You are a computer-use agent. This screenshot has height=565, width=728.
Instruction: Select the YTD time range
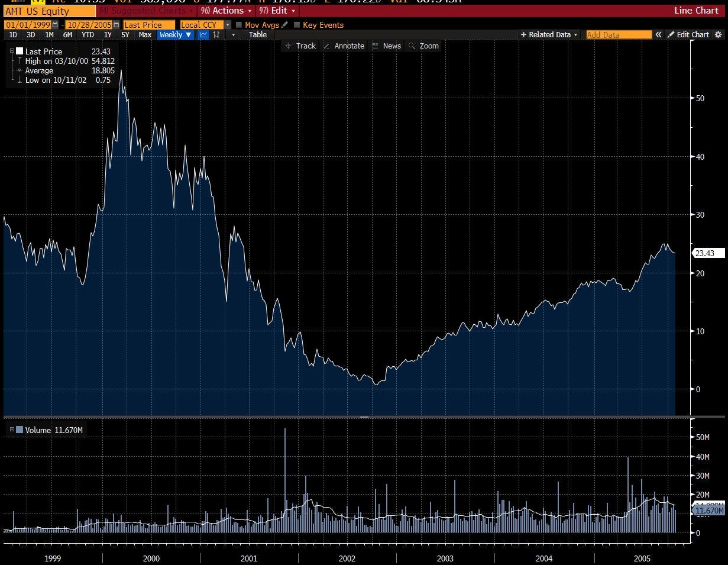(x=88, y=35)
